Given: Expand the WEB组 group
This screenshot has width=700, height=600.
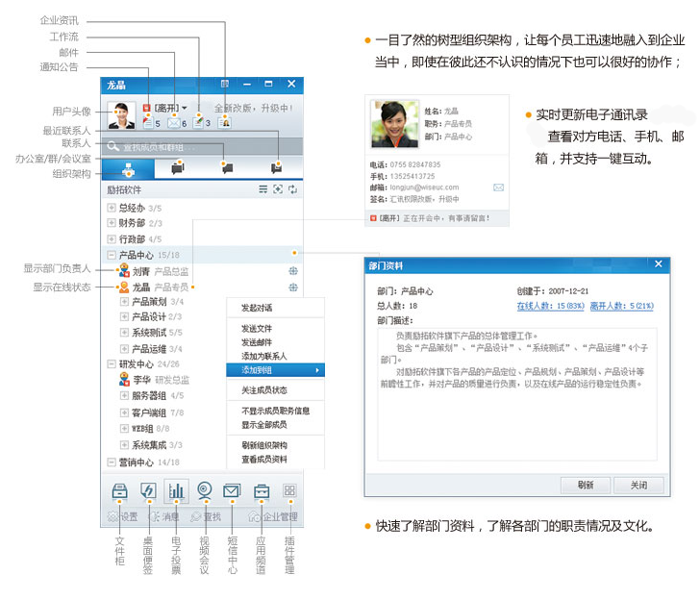Looking at the screenshot, I should pyautogui.click(x=124, y=428).
